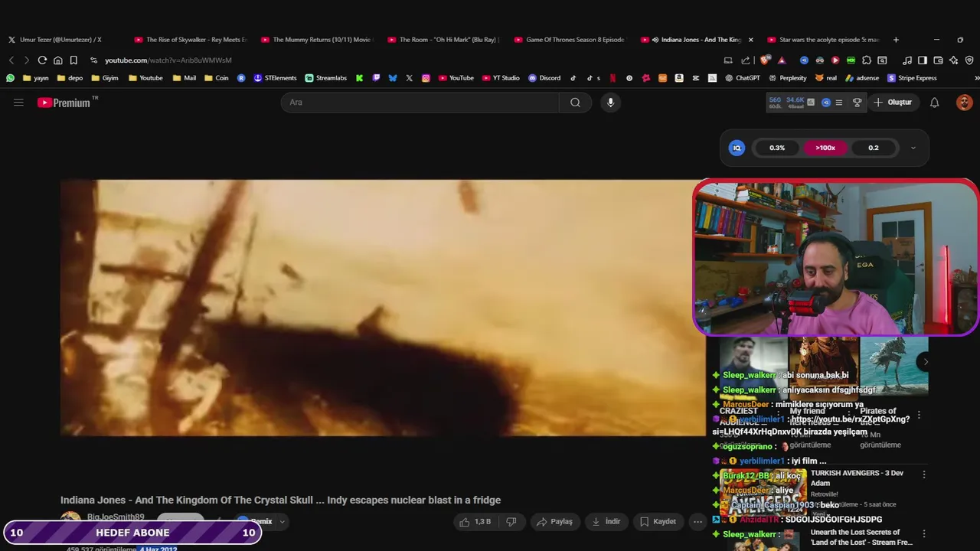Open the Mail bookmarks folder

[184, 77]
